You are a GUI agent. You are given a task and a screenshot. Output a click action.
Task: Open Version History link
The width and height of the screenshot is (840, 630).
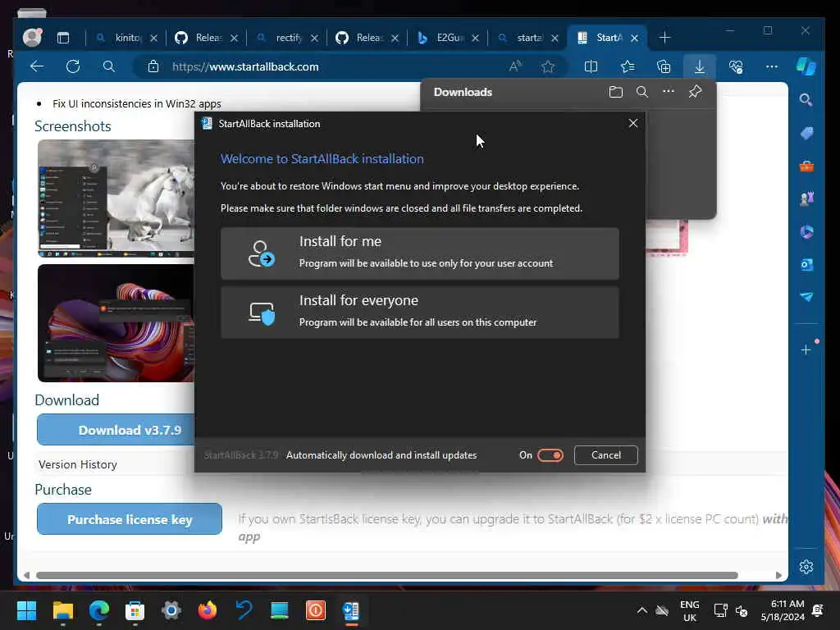pyautogui.click(x=78, y=464)
